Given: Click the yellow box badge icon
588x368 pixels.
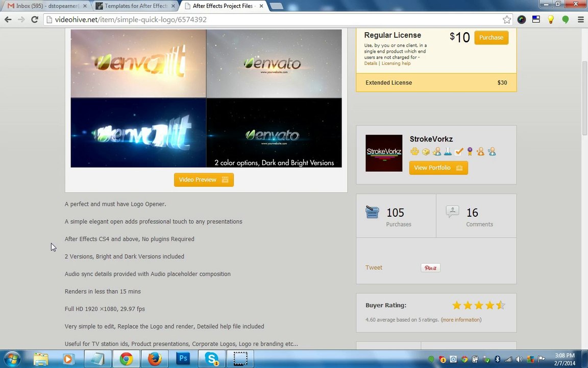Looking at the screenshot, I should 426,151.
